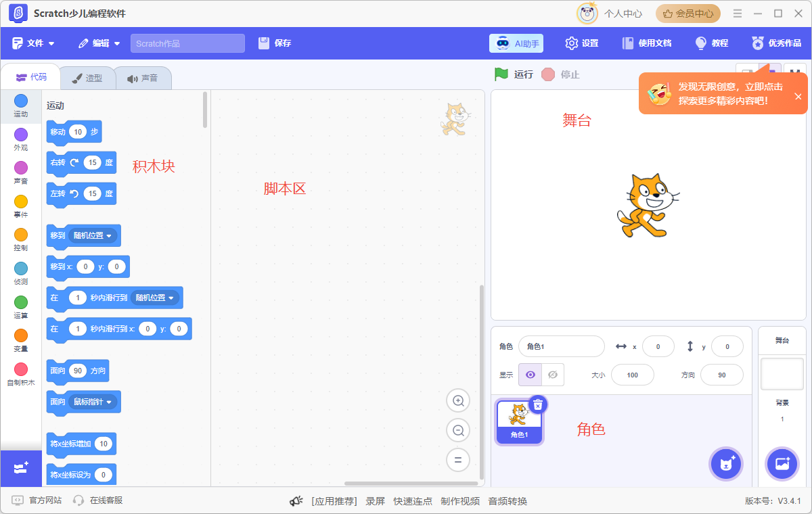Select the 变量 variables category
This screenshot has width=812, height=514.
(21, 341)
